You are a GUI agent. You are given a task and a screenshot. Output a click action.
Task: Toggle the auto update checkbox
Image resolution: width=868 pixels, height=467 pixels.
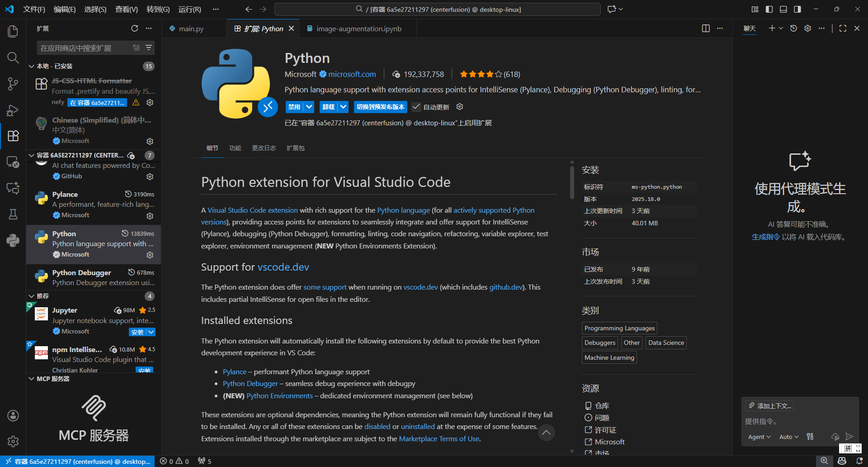tap(416, 107)
